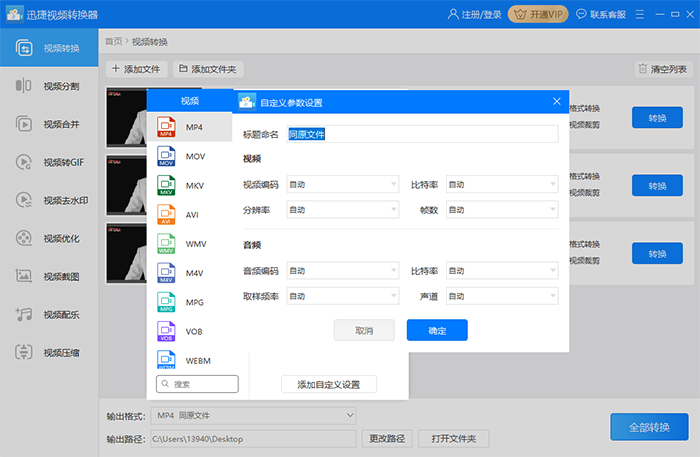This screenshot has height=457, width=700.
Task: Click 转换 button for third video
Action: click(x=657, y=253)
